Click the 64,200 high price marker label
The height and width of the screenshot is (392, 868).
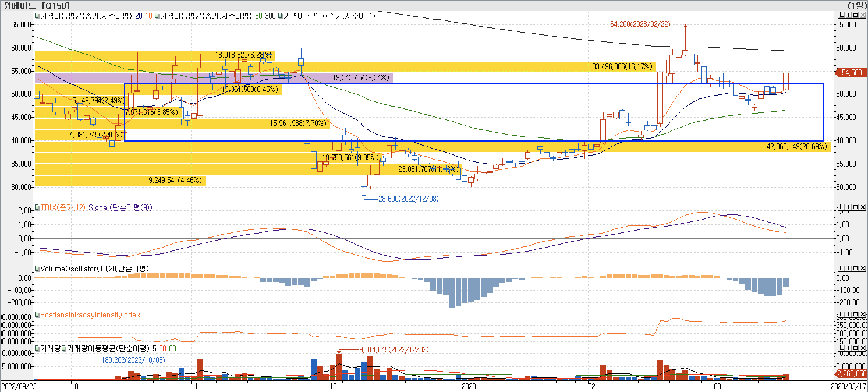point(640,24)
